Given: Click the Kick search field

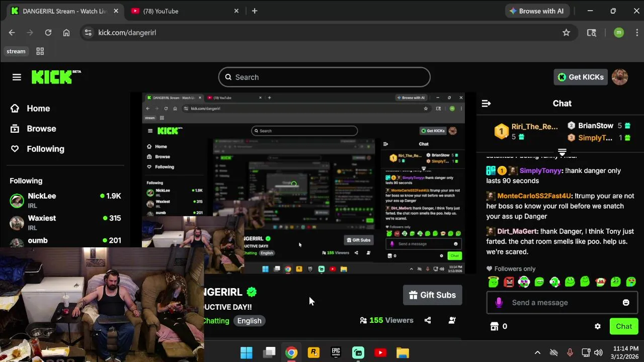Looking at the screenshot, I should coord(324,77).
